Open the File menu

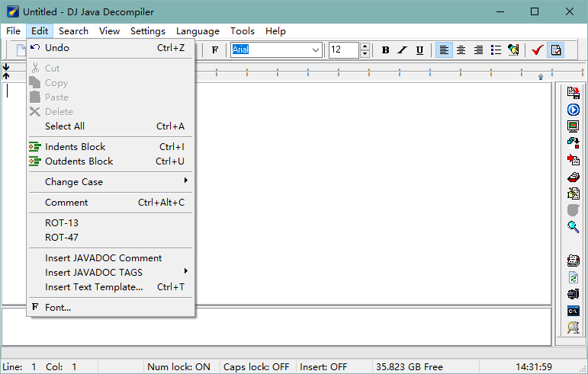(x=13, y=31)
